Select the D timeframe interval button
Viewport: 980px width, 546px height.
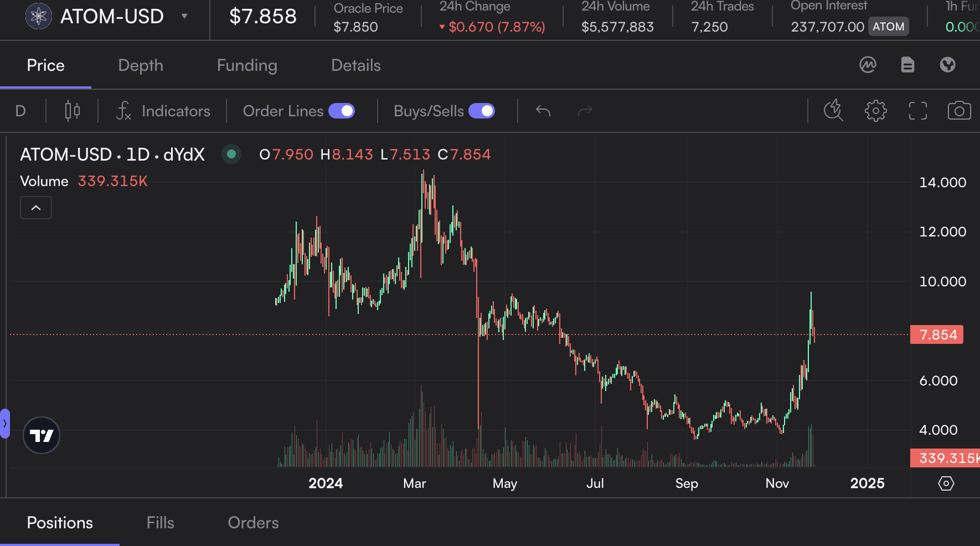[x=20, y=111]
